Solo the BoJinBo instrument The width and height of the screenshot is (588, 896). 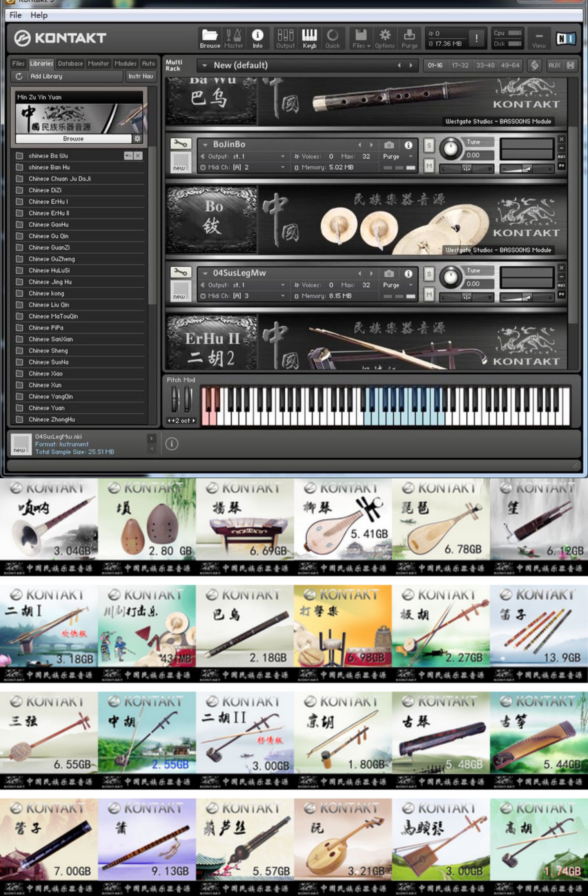429,146
